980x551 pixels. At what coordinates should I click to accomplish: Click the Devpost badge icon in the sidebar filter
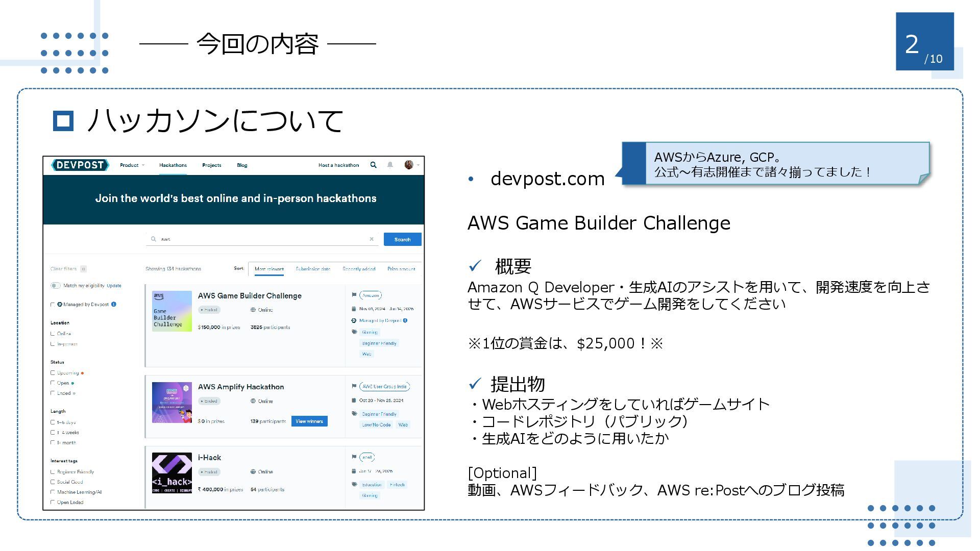[x=60, y=304]
